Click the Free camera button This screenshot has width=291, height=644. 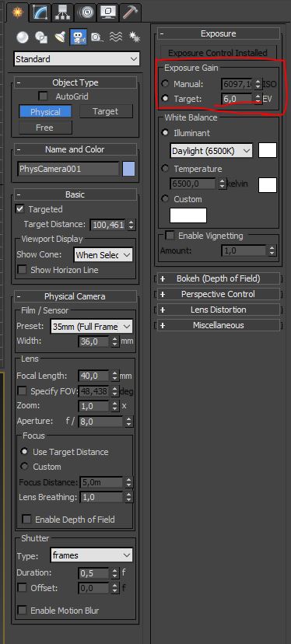pyautogui.click(x=45, y=128)
